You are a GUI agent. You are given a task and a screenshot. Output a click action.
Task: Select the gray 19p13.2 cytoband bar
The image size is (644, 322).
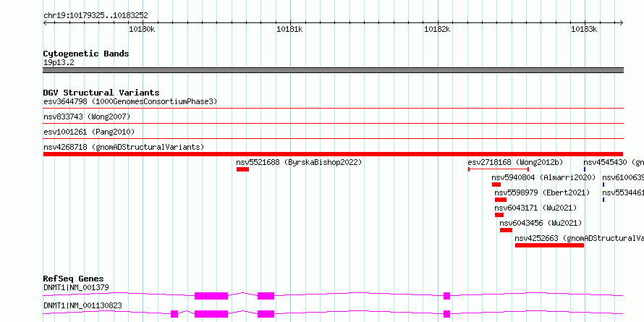point(333,70)
